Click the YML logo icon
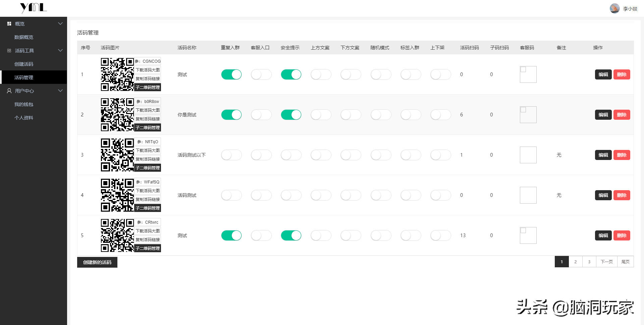The width and height of the screenshot is (644, 325). click(x=33, y=7)
